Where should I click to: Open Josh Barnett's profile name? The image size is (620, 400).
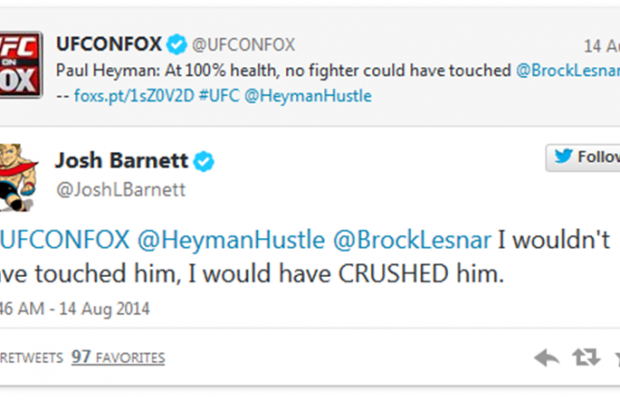coord(124,162)
